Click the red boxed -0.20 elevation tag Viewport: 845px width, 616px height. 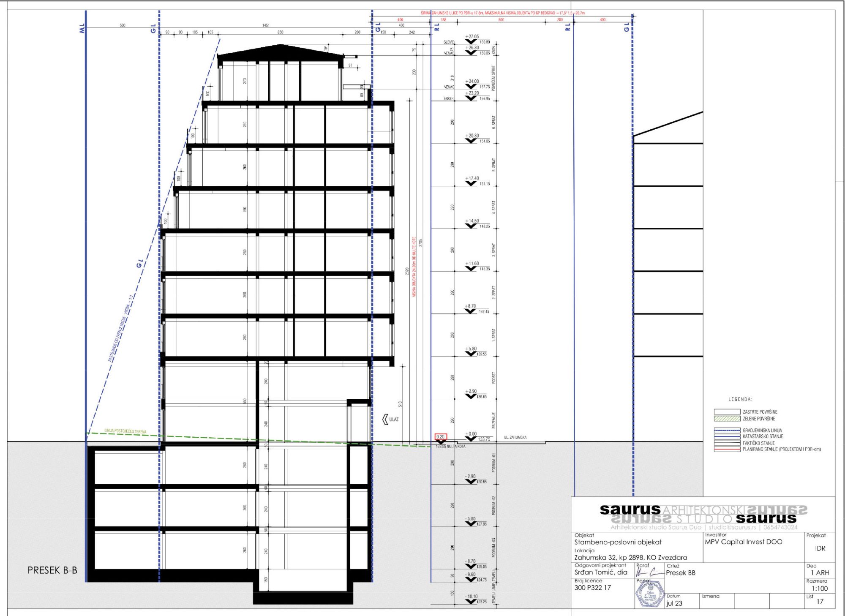tap(440, 437)
